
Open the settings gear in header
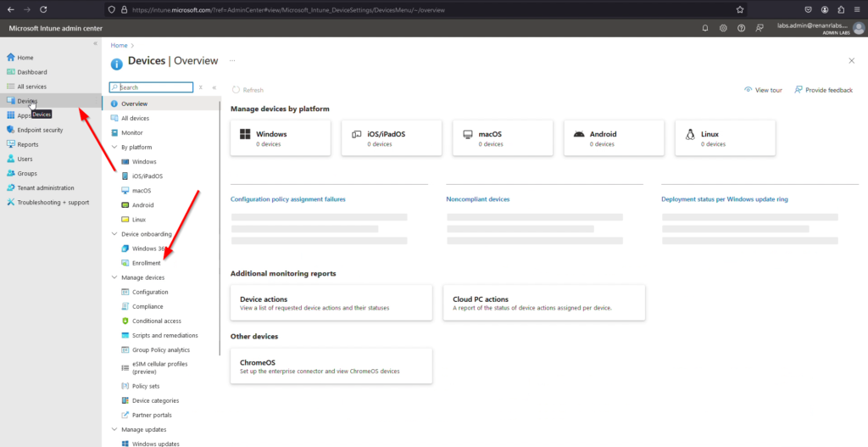723,28
